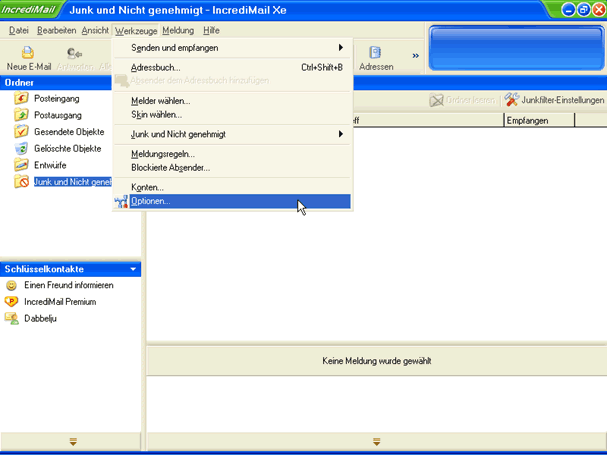Viewport: 608px width, 456px height.
Task: Click the Empfangen column header
Action: click(x=539, y=121)
